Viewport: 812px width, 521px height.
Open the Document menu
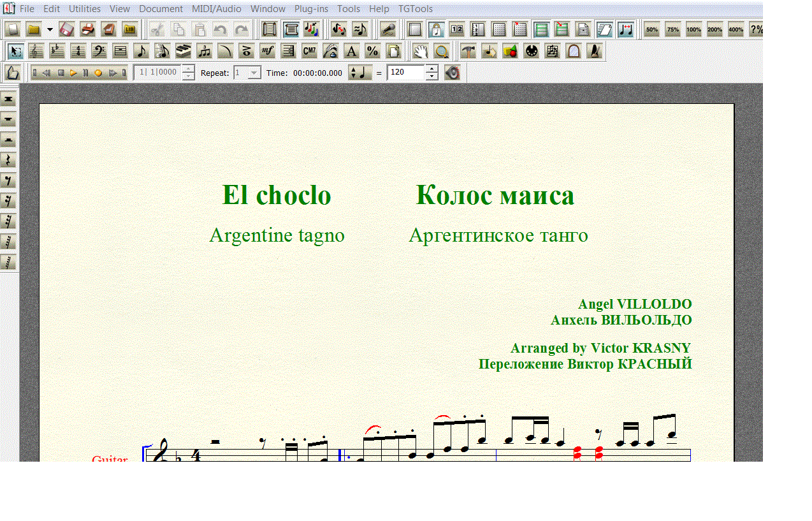tap(161, 9)
